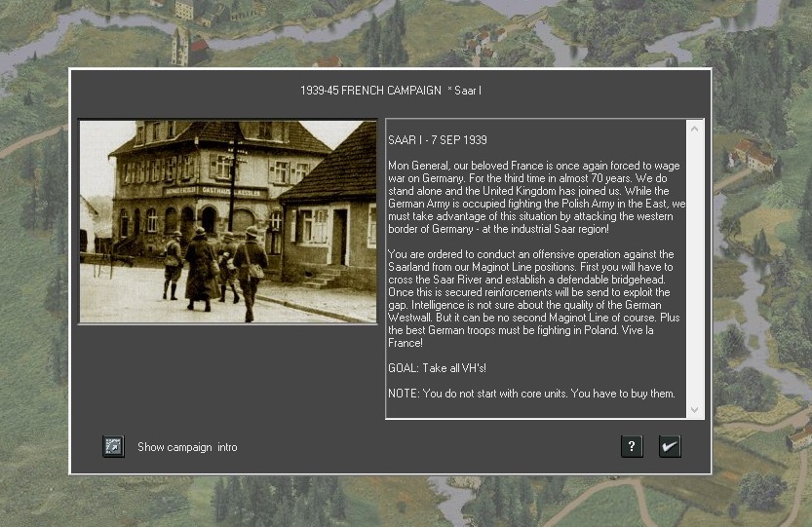Click the 'Show campaign intro' label
812x527 pixels.
click(187, 447)
